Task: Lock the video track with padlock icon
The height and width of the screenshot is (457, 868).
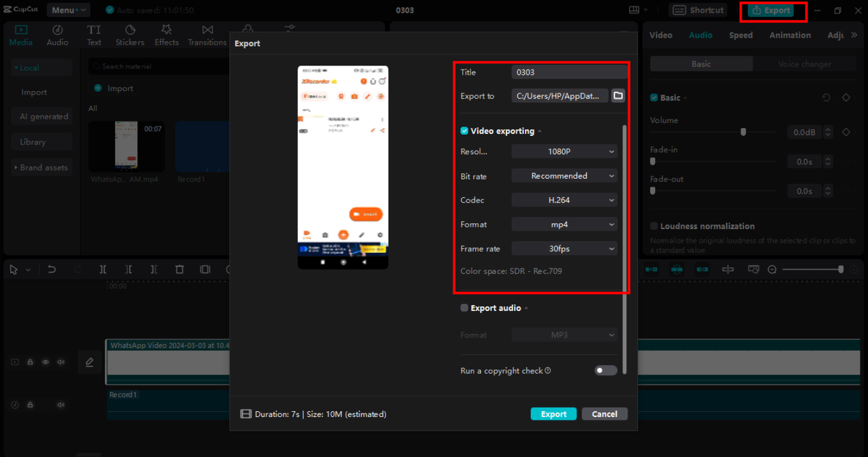Action: tap(30, 362)
